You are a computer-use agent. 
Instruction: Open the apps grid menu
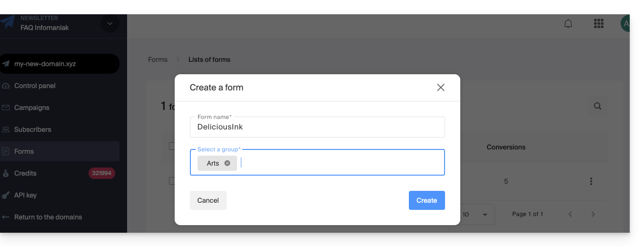click(598, 24)
